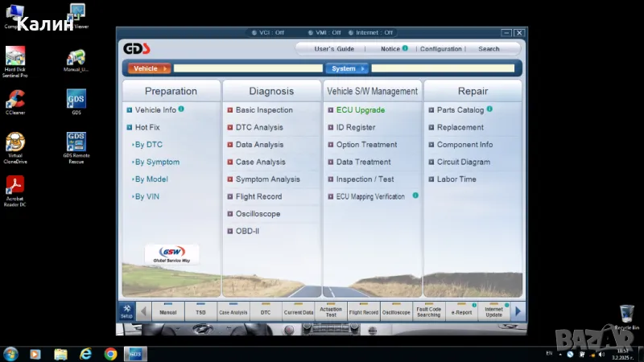Open DTC Analysis under Diagnosis
Viewport: 644px width, 362px height.
tap(258, 127)
